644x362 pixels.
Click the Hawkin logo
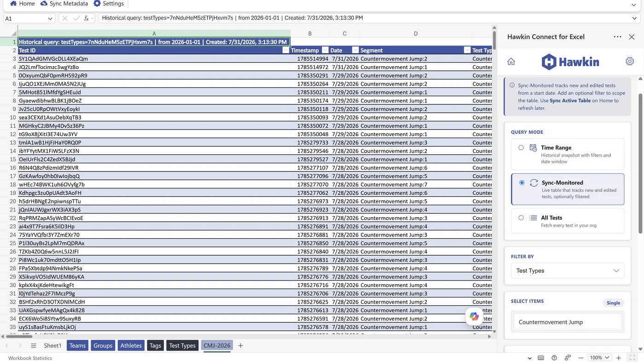tap(570, 62)
